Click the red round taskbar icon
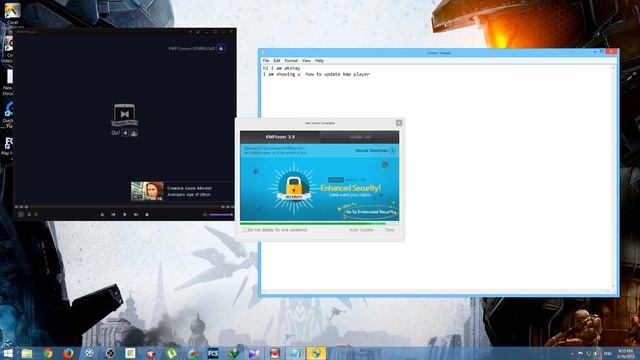This screenshot has height=360, width=640. point(151,353)
